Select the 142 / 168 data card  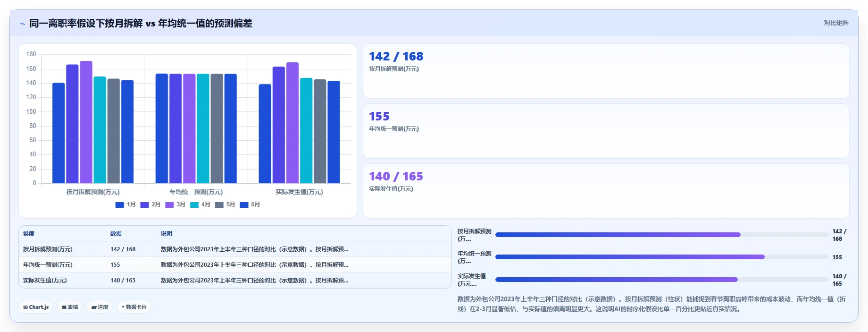[x=606, y=71]
